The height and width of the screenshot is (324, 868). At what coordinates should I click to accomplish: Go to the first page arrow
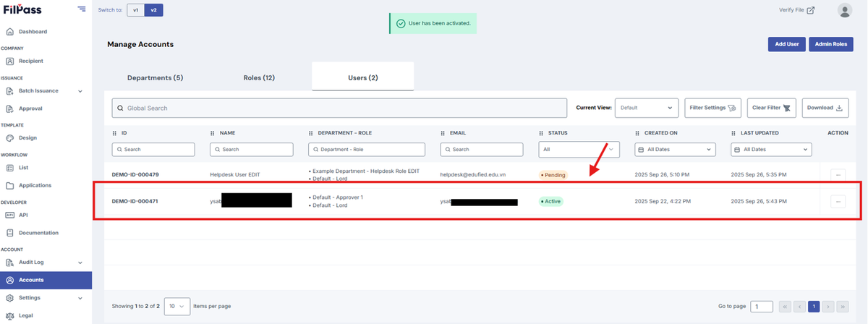(785, 307)
